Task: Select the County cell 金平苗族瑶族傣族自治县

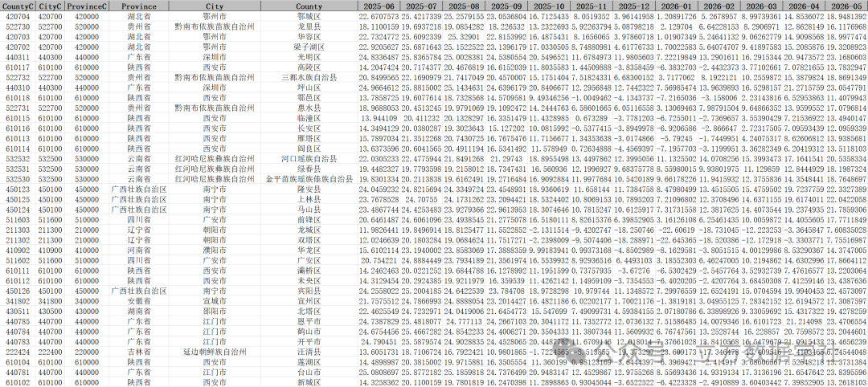Action: click(x=309, y=179)
